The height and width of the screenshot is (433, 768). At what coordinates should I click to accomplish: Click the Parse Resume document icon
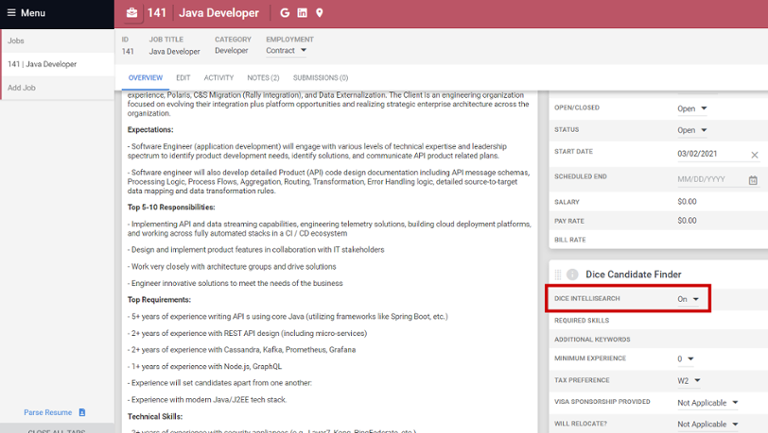pos(82,412)
